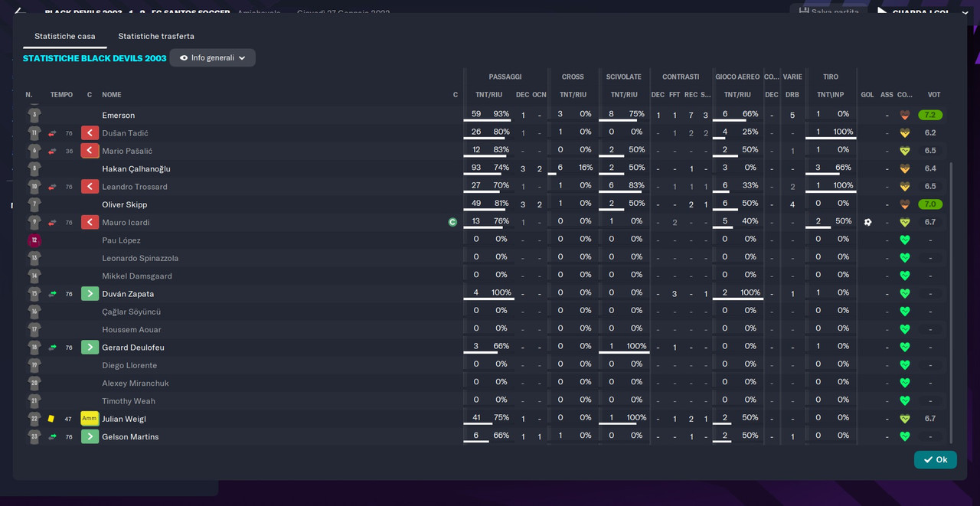Select player Çağlar Söyüncü by name
Image resolution: width=980 pixels, height=506 pixels.
131,312
